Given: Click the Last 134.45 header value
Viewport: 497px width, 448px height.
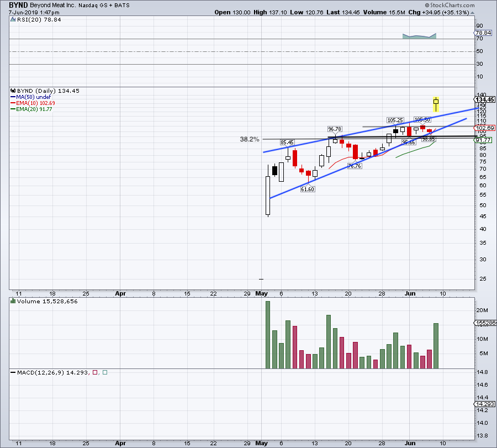Looking at the screenshot, I should [x=343, y=12].
